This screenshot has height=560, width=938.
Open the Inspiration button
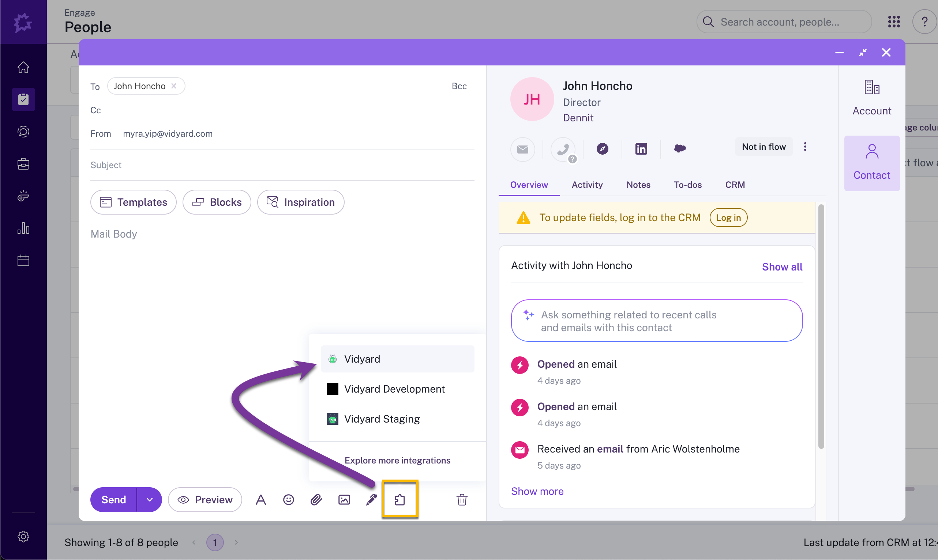click(301, 202)
